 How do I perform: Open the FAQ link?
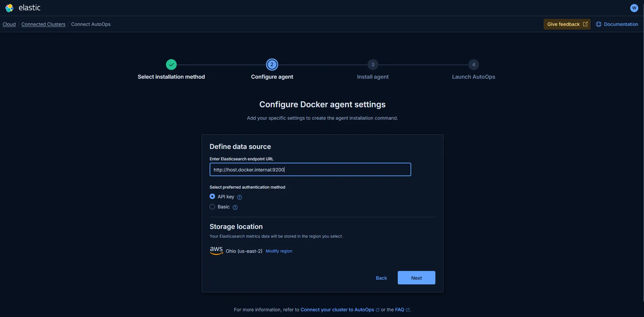[x=399, y=310]
